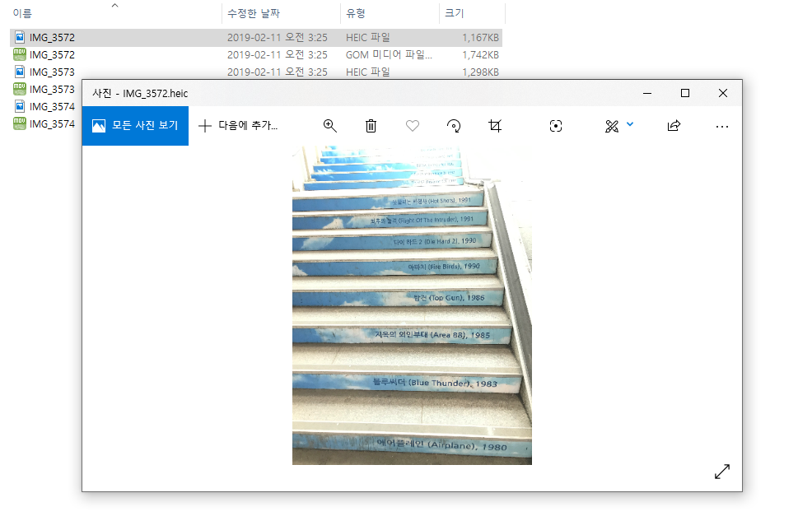Expand the edit and create dropdown arrow
The width and height of the screenshot is (812, 530).
(630, 124)
